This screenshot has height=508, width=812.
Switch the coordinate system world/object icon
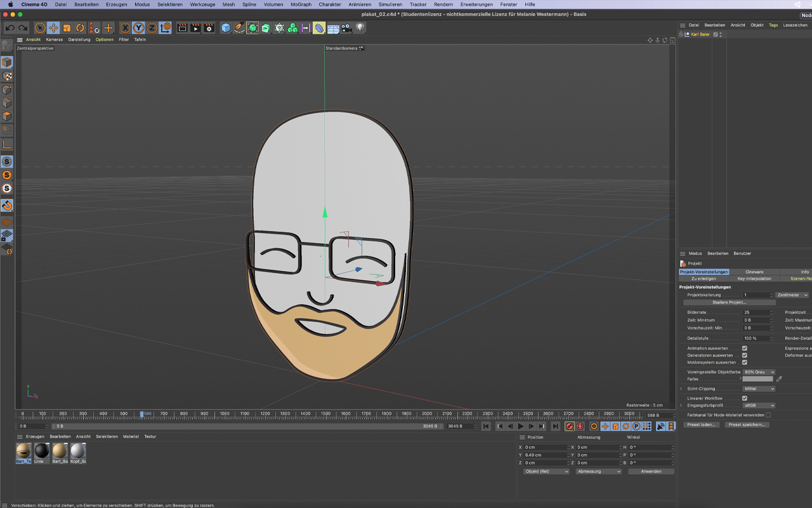(166, 28)
